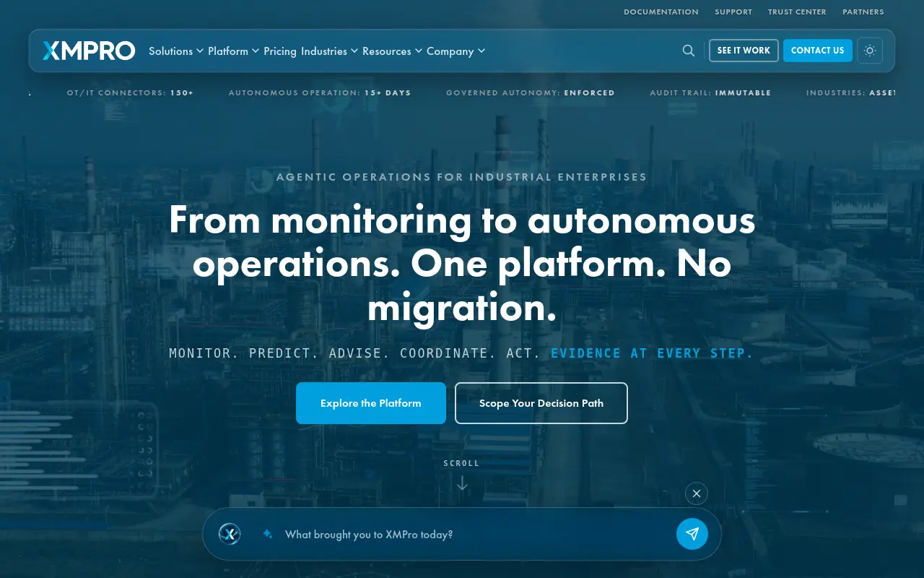
Task: Expand the Resources menu
Action: pos(392,51)
